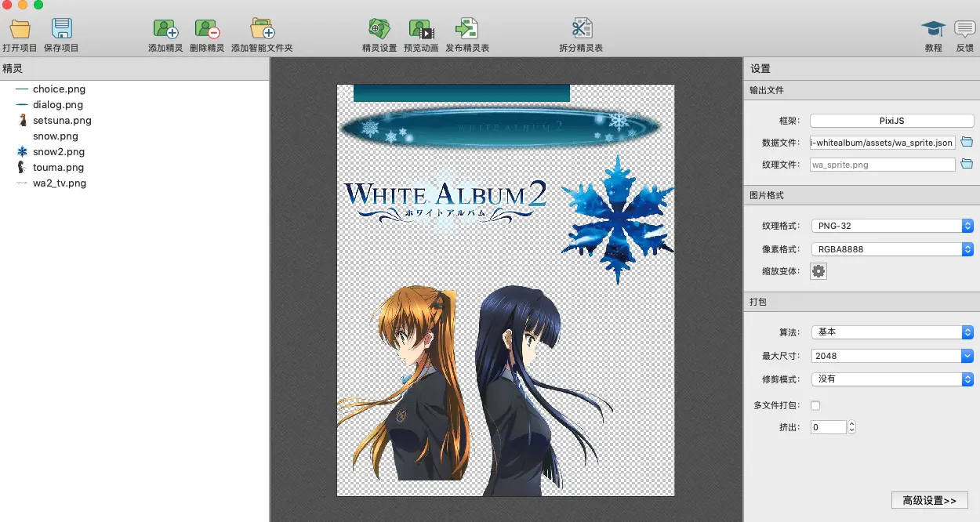Image resolution: width=980 pixels, height=522 pixels.
Task: Click the 保存项目 floppy disk icon
Action: (x=62, y=29)
